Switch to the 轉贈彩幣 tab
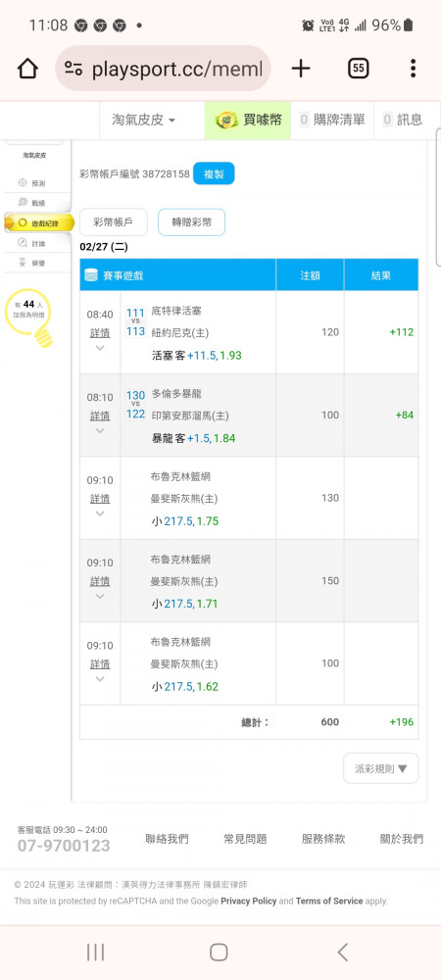The width and height of the screenshot is (441, 980). point(192,221)
